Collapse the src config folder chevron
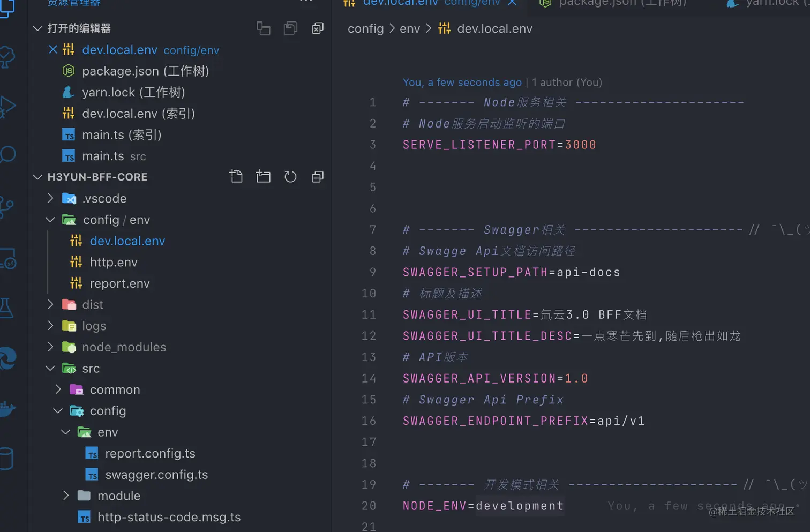 (58, 411)
